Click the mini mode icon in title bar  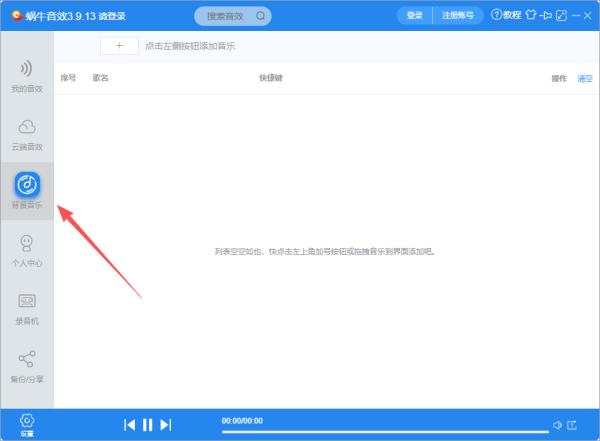click(x=561, y=16)
